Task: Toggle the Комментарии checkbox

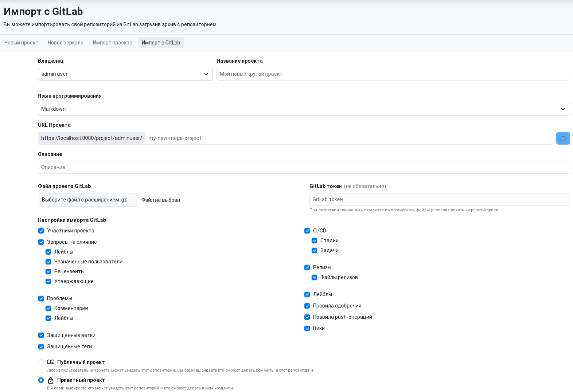Action: pyautogui.click(x=48, y=308)
